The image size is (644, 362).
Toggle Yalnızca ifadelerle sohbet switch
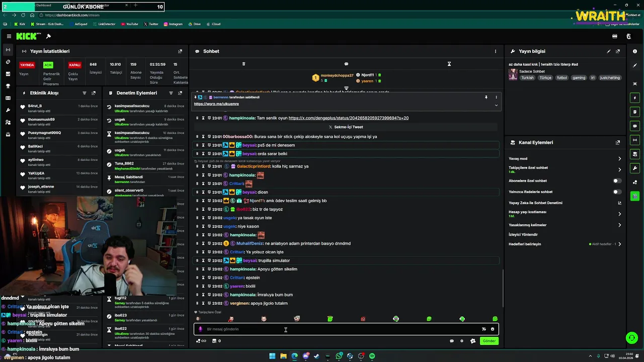coord(617,192)
